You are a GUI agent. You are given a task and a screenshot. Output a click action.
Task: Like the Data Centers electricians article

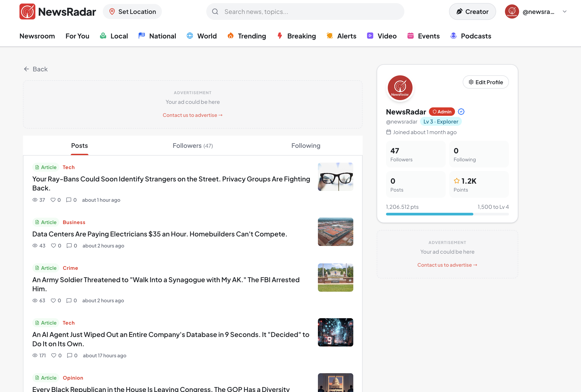tap(54, 245)
